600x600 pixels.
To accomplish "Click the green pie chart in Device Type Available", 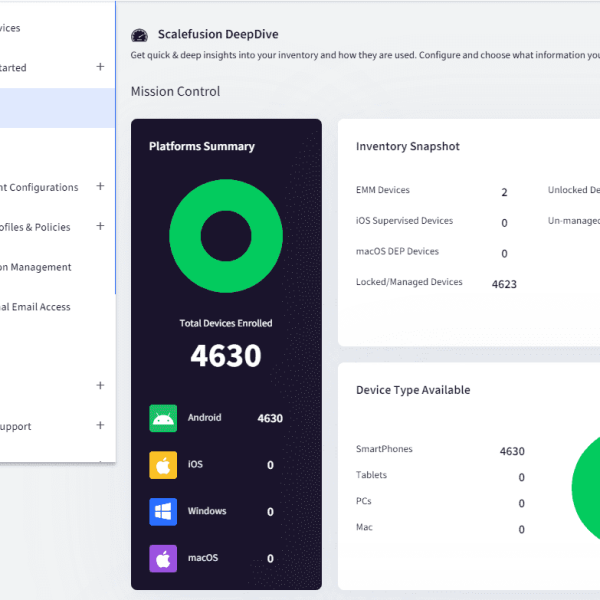I will tap(586, 488).
